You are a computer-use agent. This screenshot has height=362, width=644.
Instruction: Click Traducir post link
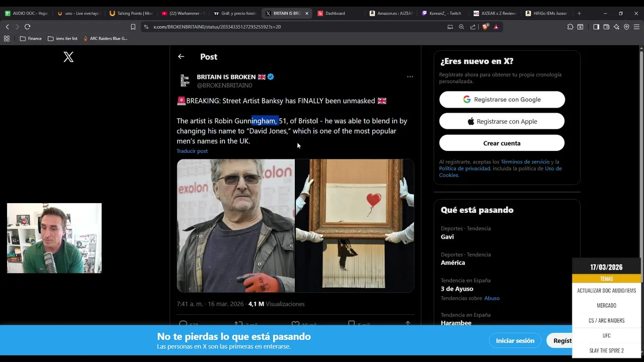pyautogui.click(x=192, y=151)
